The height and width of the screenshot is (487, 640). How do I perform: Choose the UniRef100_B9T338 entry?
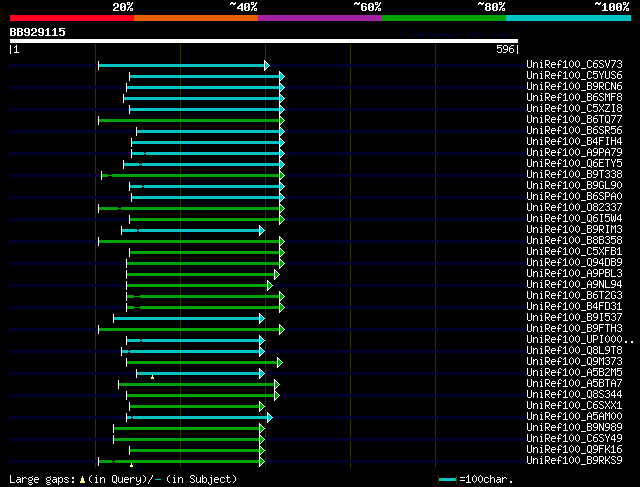(x=574, y=175)
